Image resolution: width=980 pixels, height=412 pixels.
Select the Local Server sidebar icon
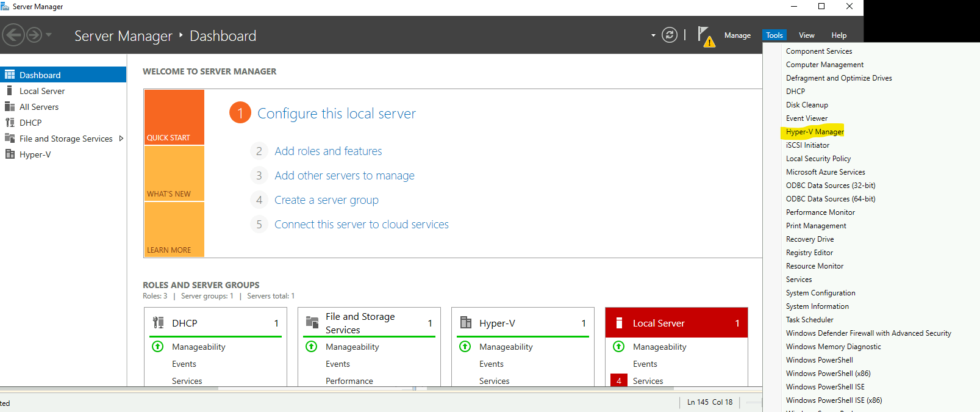point(9,90)
